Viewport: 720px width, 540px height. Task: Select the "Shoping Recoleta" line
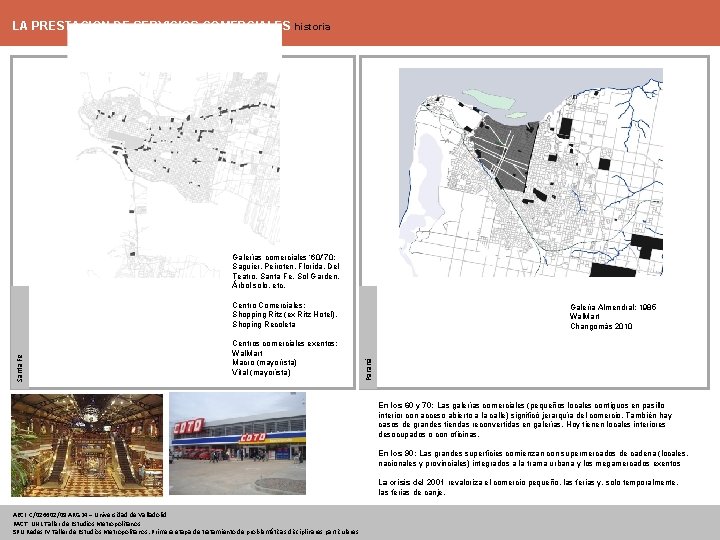click(x=264, y=324)
